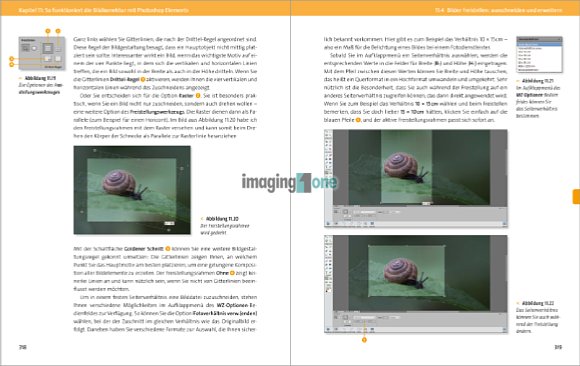
Task: Click the imaging one watermark logo
Action: [x=289, y=182]
